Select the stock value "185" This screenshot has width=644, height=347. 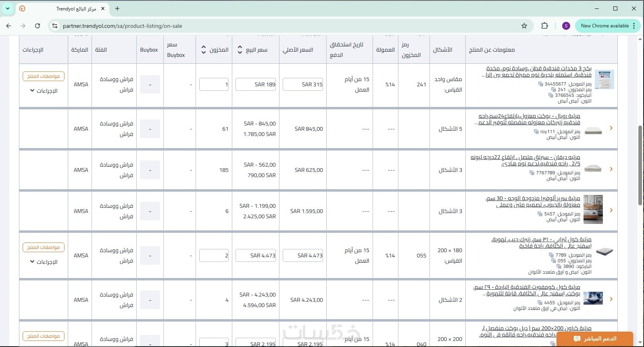[x=224, y=170]
